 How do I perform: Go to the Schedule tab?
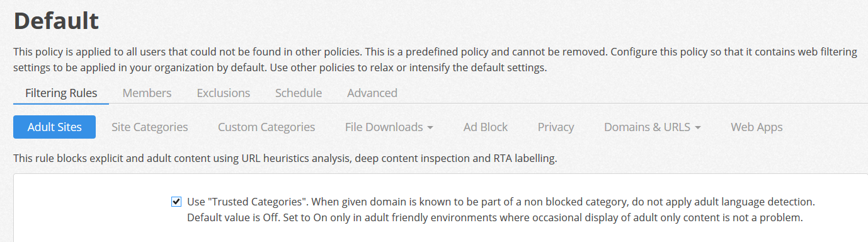coord(299,93)
